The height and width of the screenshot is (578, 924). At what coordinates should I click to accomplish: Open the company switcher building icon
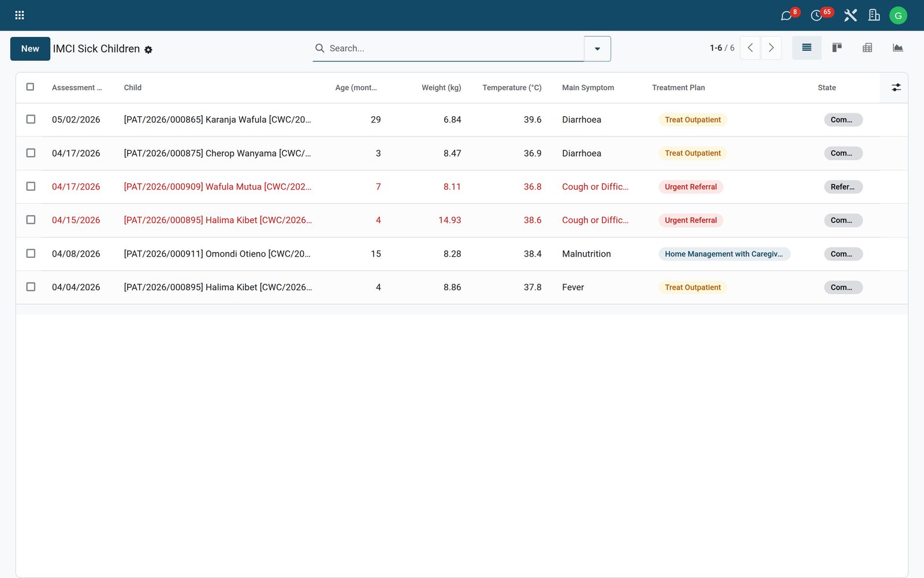click(874, 16)
